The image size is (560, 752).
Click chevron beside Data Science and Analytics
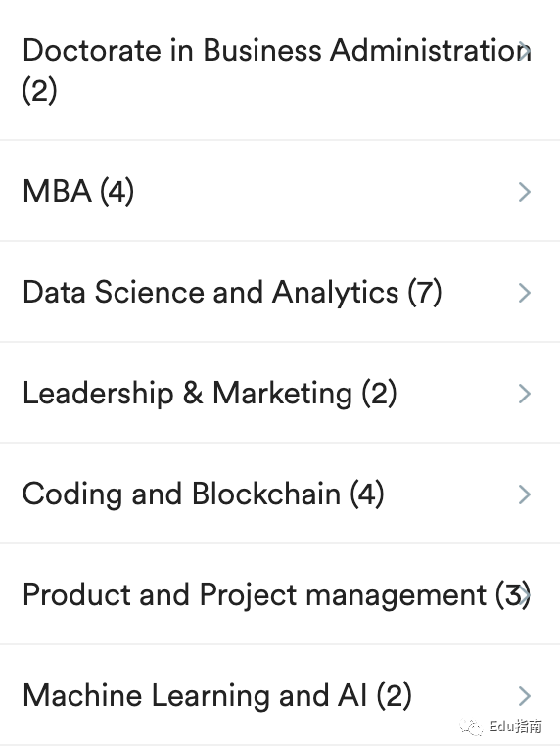tap(525, 293)
